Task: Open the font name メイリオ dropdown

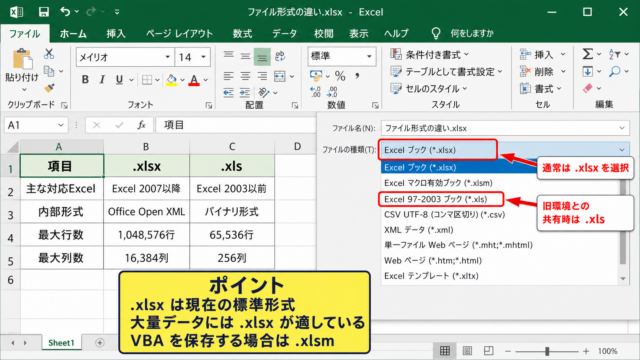Action: [x=167, y=57]
